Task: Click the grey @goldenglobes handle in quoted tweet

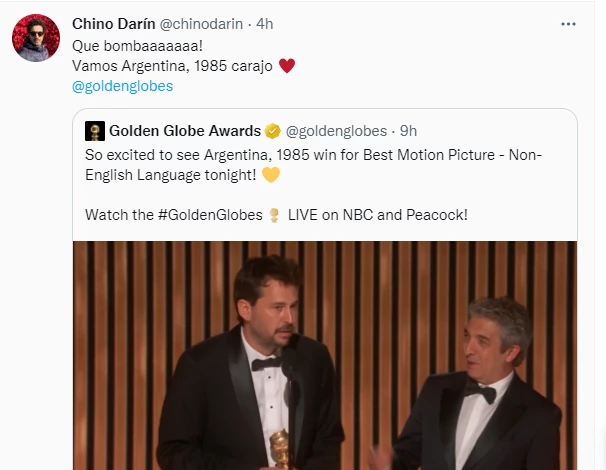Action: 336,131
